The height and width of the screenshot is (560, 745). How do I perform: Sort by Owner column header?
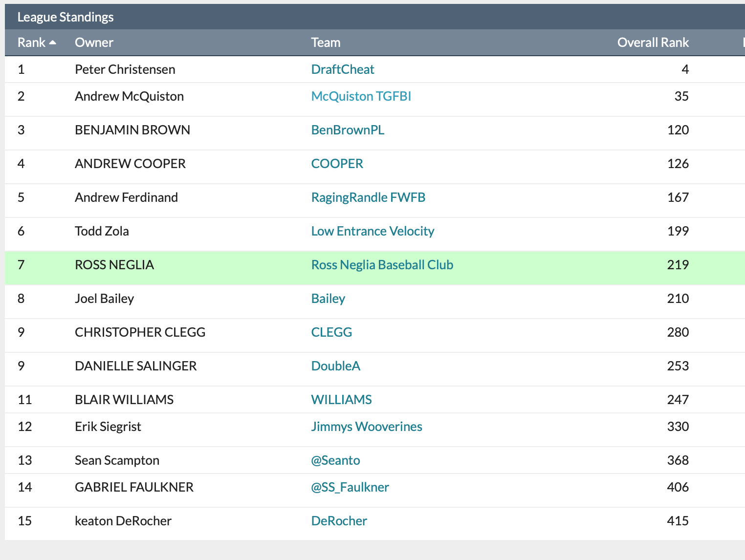coord(94,43)
